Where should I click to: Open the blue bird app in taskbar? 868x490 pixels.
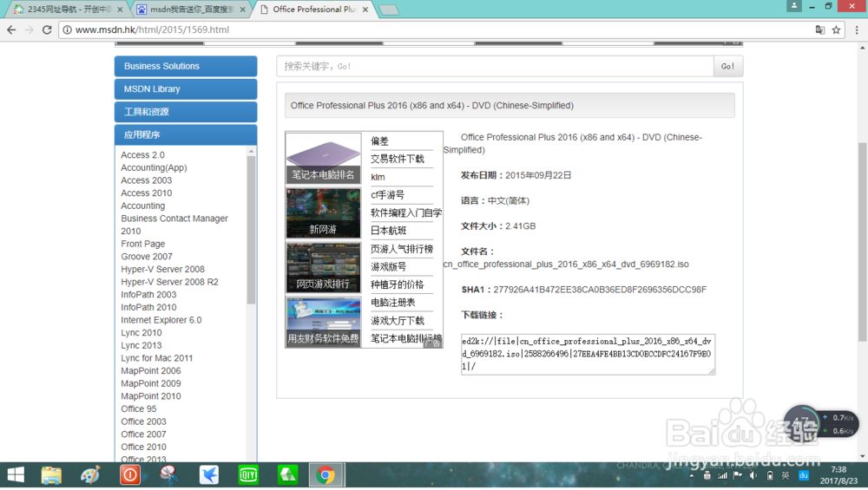(x=208, y=475)
